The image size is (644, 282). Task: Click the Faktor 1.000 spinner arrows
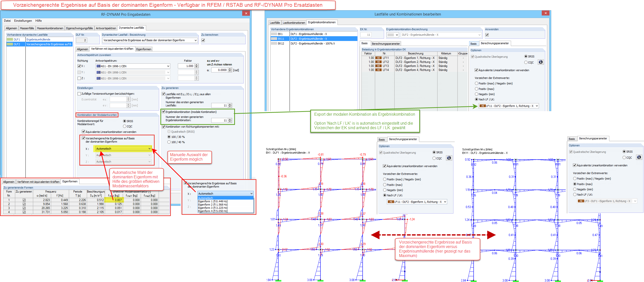[x=197, y=66]
